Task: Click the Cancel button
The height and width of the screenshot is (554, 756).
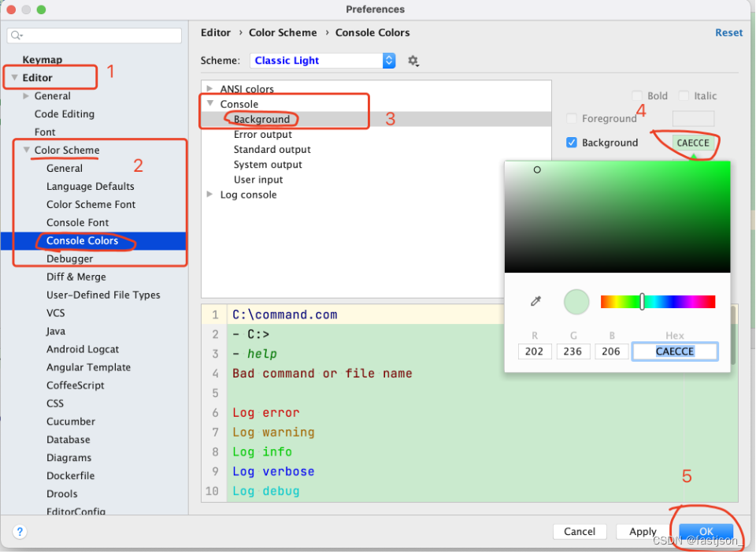Action: pyautogui.click(x=580, y=531)
